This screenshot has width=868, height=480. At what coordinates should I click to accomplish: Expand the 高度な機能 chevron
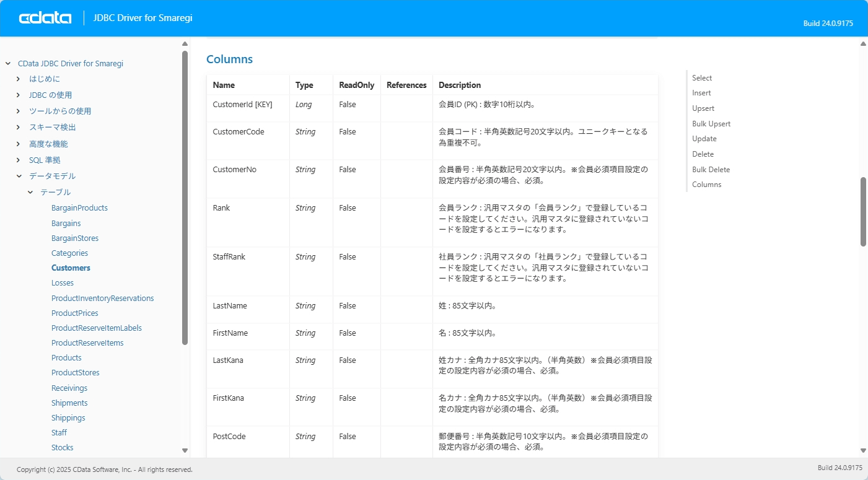click(19, 144)
